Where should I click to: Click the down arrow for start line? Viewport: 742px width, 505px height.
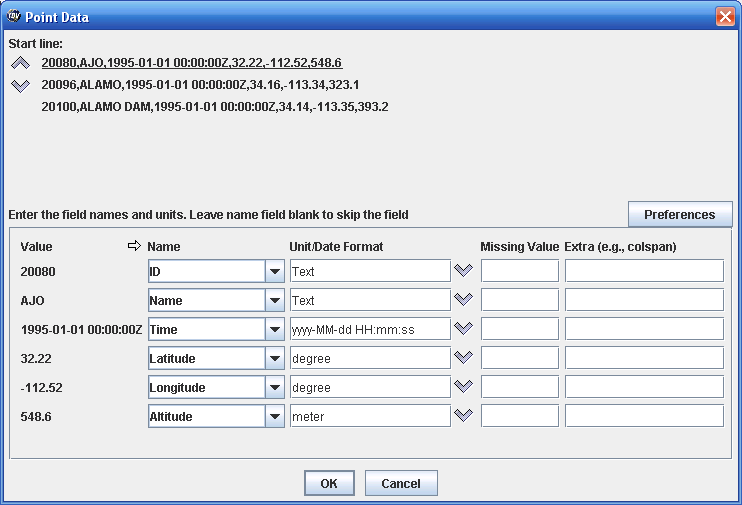coord(20,85)
